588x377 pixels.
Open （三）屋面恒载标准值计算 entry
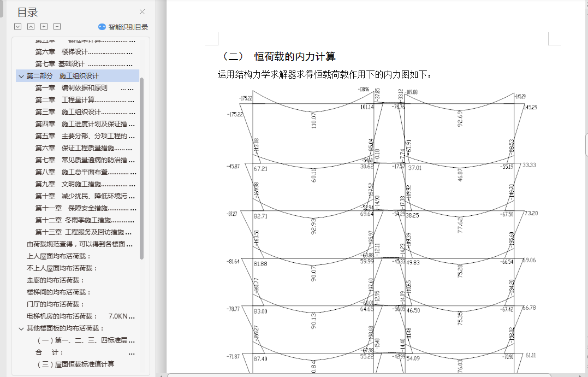click(75, 364)
